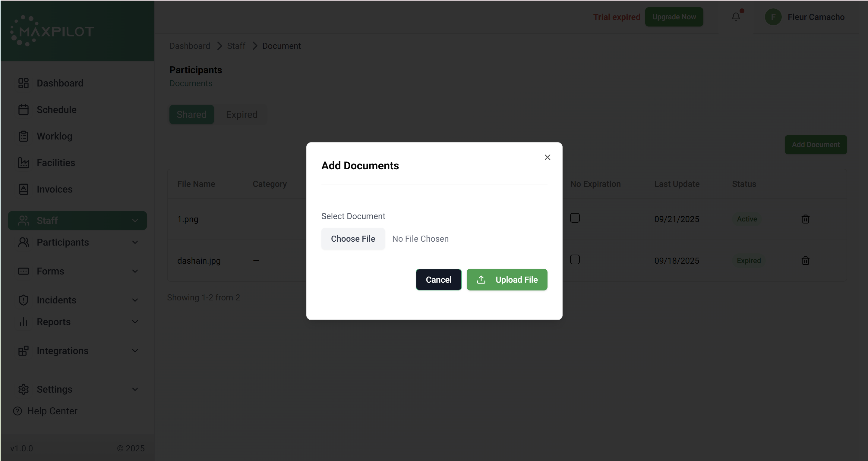This screenshot has width=868, height=461.
Task: Select the Shared tab
Action: point(191,114)
